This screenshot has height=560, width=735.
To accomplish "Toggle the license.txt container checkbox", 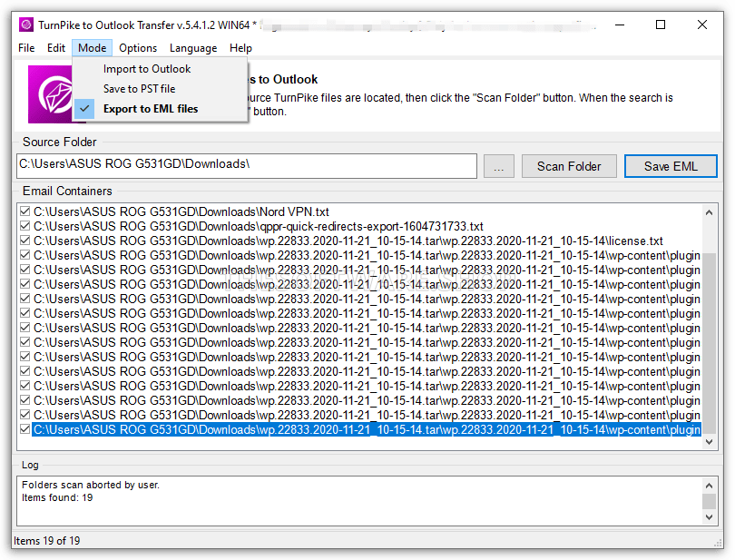I will pyautogui.click(x=24, y=241).
